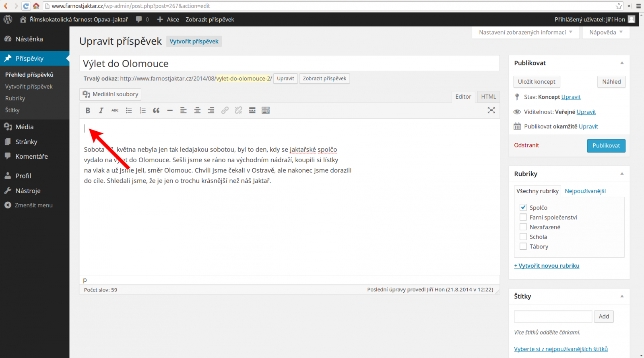Screen dimensions: 644x358
Task: Open the browser hamburger menu
Action: pos(638,6)
